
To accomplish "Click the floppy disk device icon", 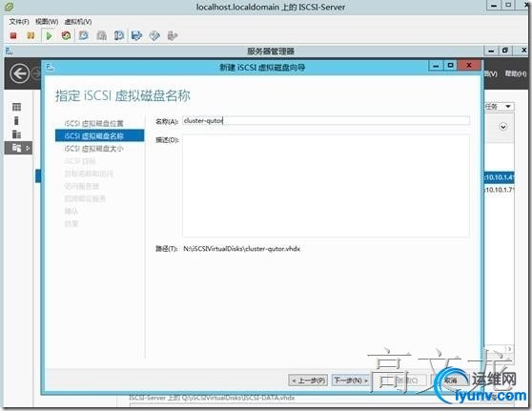I will coord(136,35).
